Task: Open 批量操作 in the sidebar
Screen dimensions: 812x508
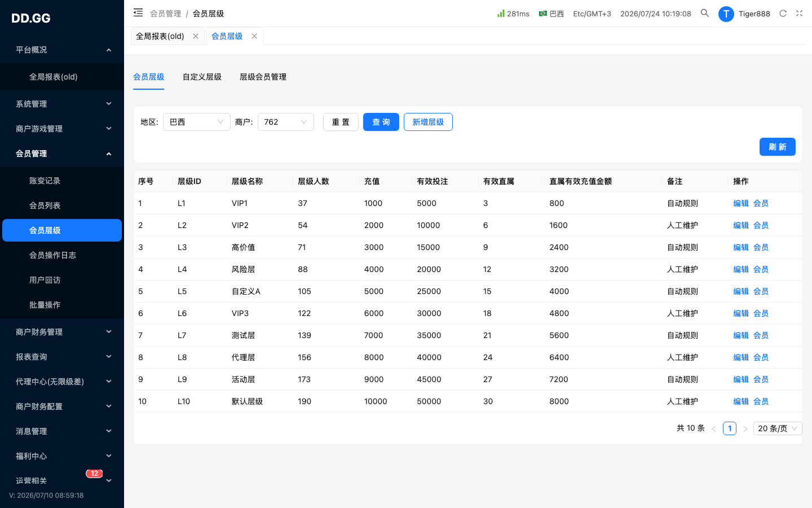Action: click(62, 305)
